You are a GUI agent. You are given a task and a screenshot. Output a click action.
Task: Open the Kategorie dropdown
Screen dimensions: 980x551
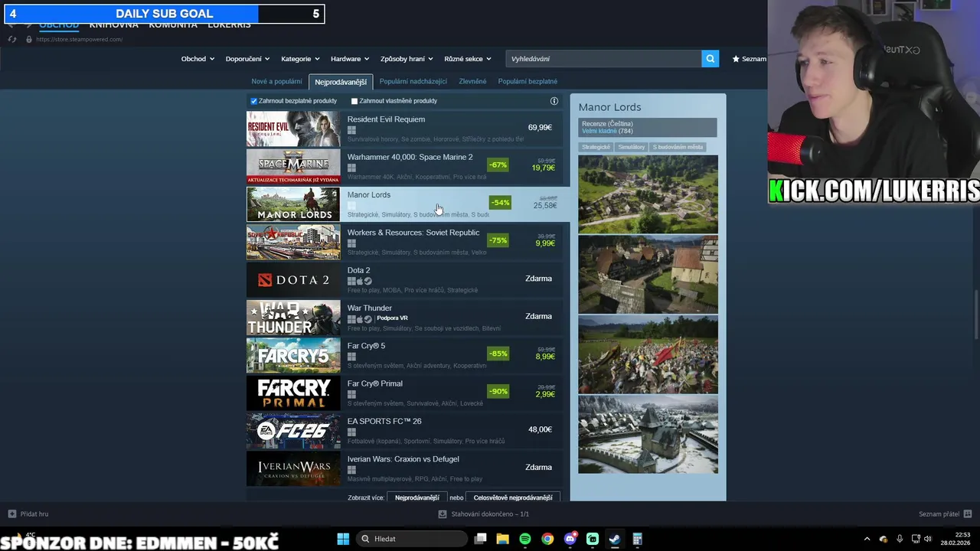301,59
